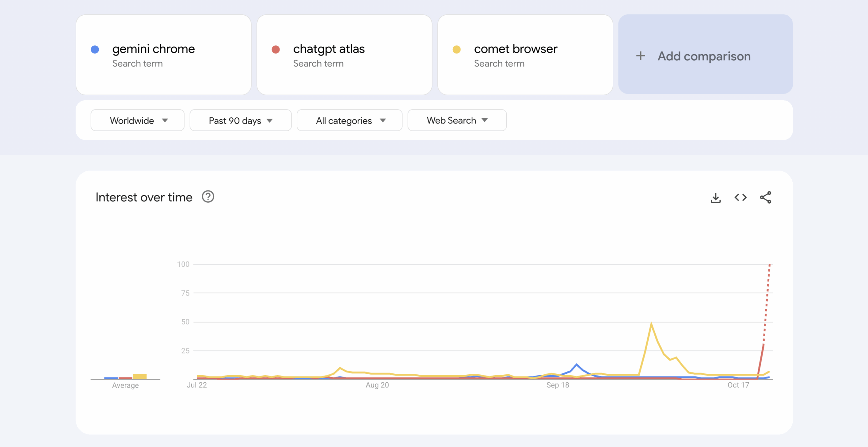The width and height of the screenshot is (868, 447).
Task: Click the blue dot for gemini chrome
Action: point(95,49)
